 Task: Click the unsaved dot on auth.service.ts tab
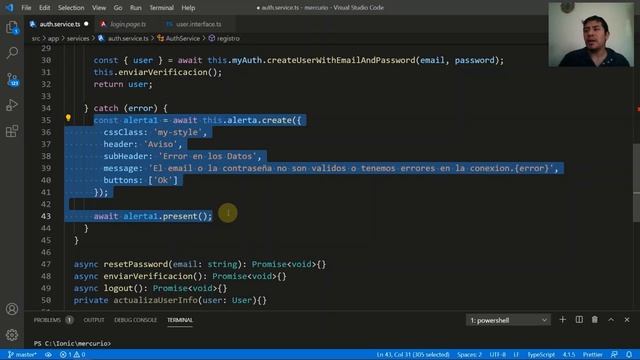coord(86,24)
